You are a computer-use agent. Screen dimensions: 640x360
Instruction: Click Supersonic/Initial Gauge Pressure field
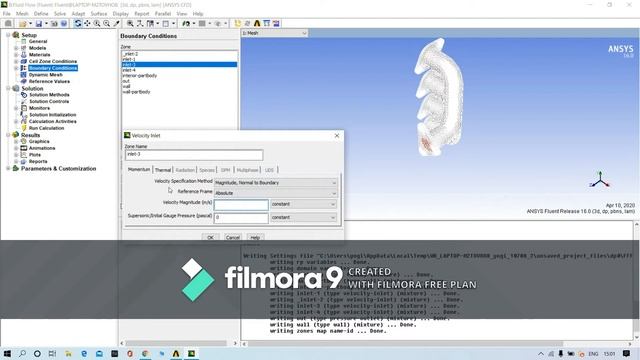[241, 218]
